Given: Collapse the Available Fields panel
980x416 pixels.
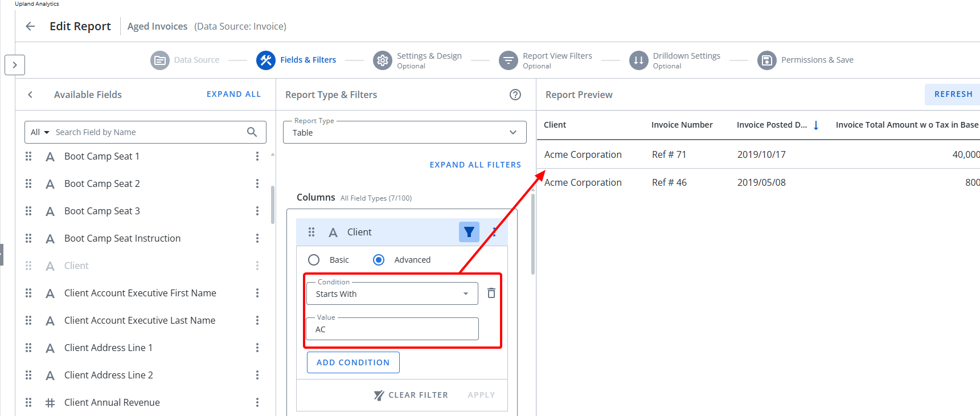Looking at the screenshot, I should pos(30,95).
